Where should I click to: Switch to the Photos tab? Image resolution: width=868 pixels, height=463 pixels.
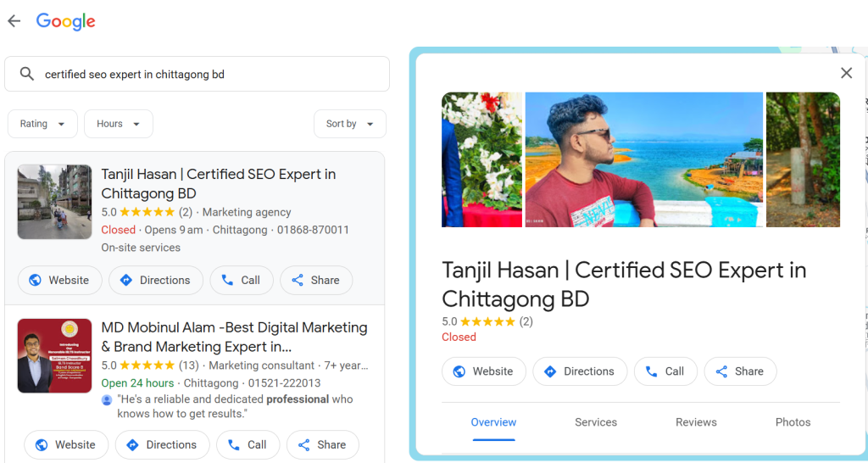(x=793, y=422)
